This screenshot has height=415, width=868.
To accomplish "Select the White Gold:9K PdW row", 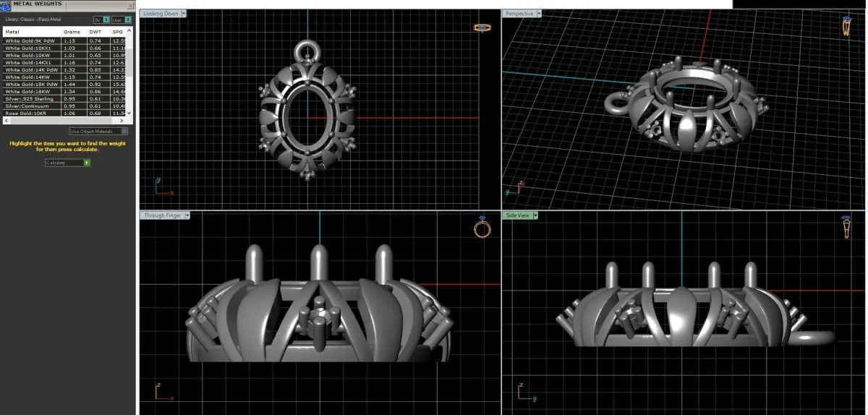I will 65,40.
